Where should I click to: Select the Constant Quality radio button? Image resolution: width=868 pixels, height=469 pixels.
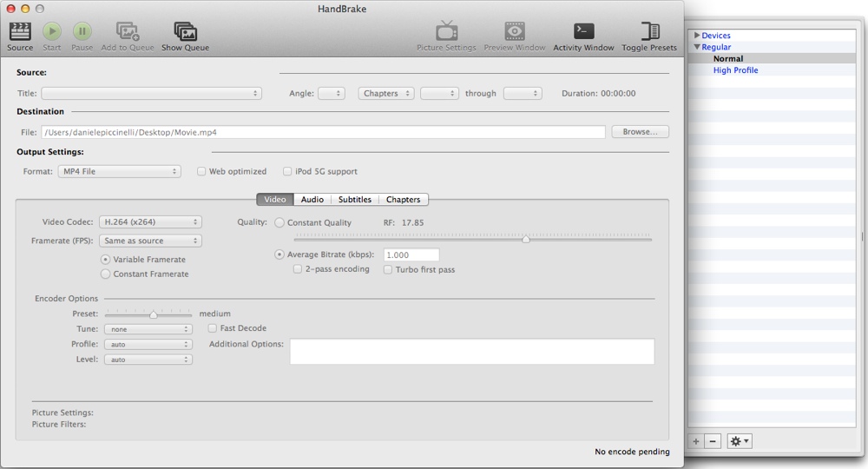(279, 223)
